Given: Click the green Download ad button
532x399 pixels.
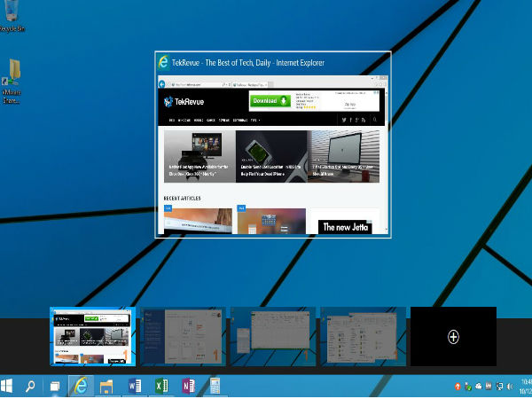Looking at the screenshot, I should point(270,101).
